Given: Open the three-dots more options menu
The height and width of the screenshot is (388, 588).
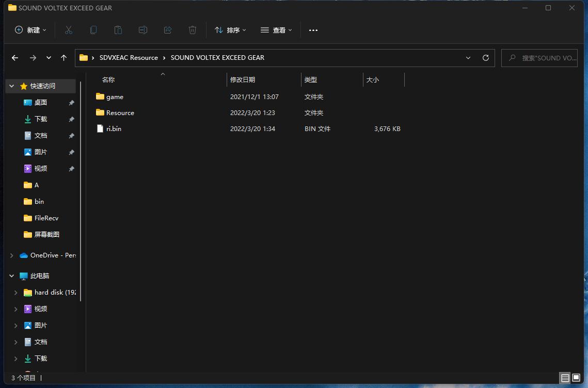Looking at the screenshot, I should 313,30.
